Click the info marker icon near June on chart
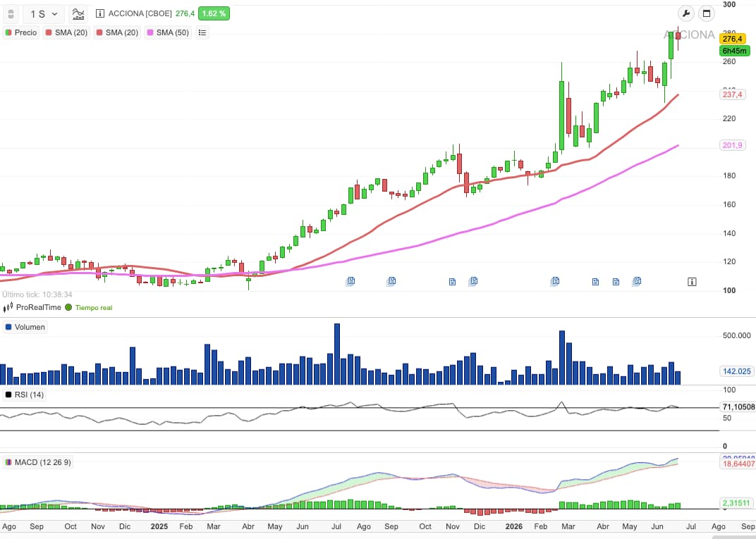Screen dimensions: 756x539 coord(692,282)
